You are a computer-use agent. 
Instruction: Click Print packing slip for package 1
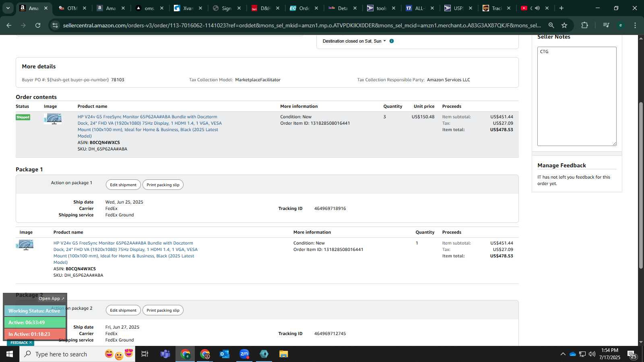(163, 185)
